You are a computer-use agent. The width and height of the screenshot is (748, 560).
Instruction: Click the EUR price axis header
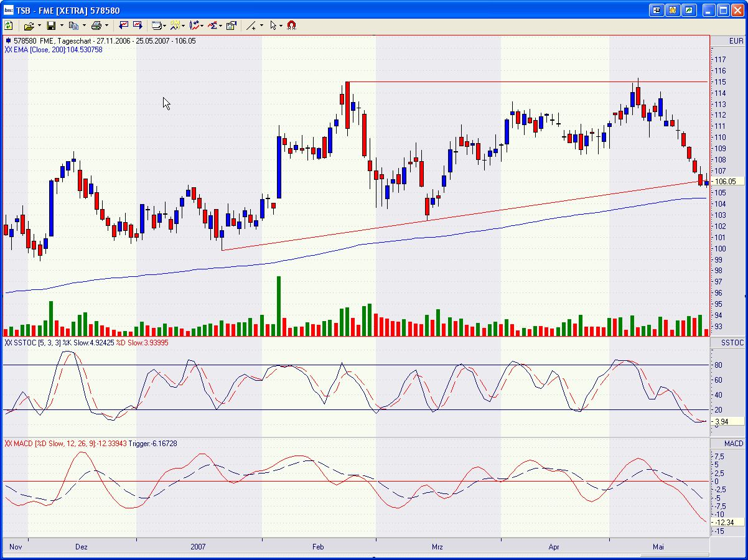tap(736, 41)
